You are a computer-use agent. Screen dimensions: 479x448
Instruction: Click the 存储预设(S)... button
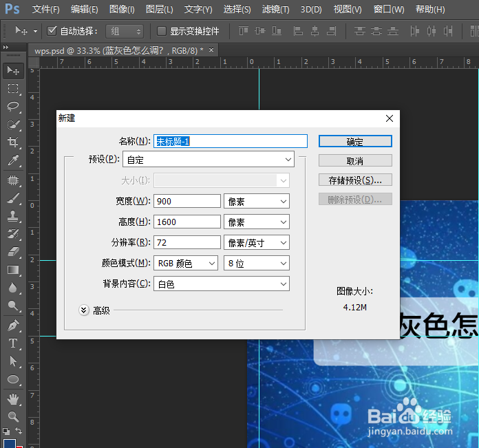(x=355, y=180)
